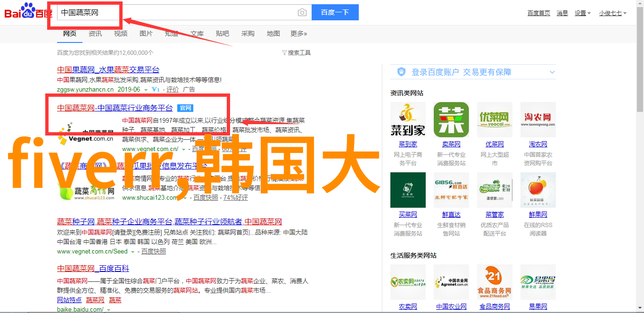Click the V1 credibility badge icon

tap(156, 89)
